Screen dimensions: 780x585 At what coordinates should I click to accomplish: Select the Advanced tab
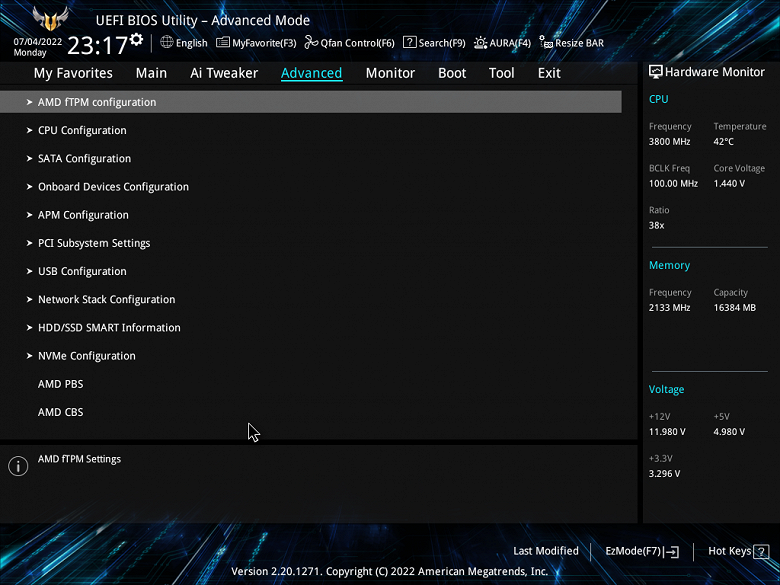(311, 73)
